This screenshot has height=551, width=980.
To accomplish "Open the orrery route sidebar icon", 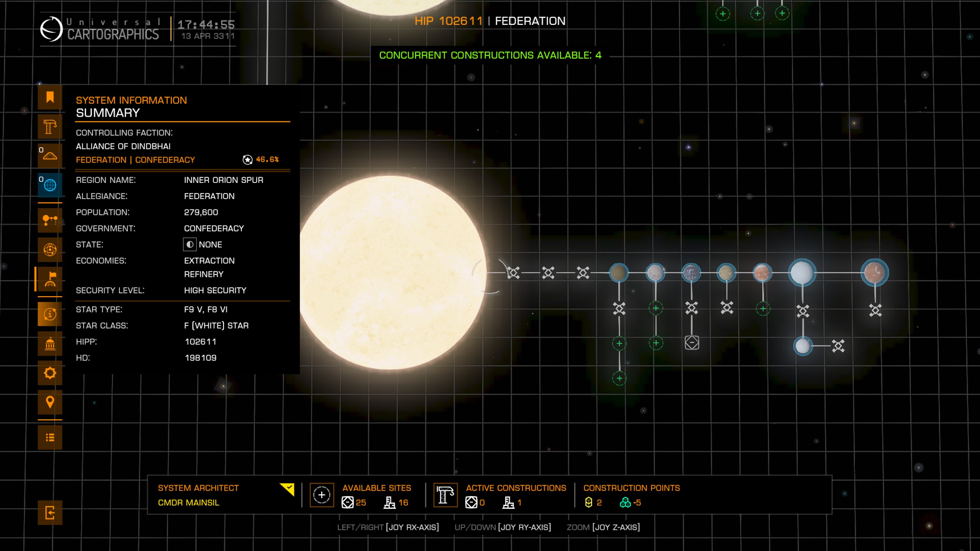I will coord(50,220).
